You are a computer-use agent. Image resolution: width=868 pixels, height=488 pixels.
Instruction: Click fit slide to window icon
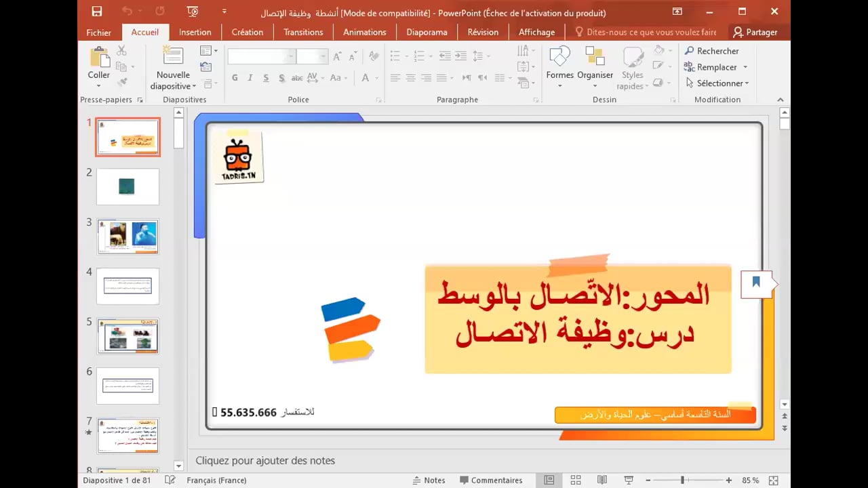(x=773, y=480)
